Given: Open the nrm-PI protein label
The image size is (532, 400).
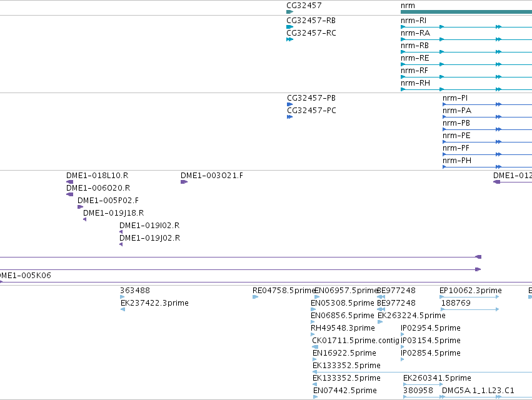Looking at the screenshot, I should tap(455, 98).
